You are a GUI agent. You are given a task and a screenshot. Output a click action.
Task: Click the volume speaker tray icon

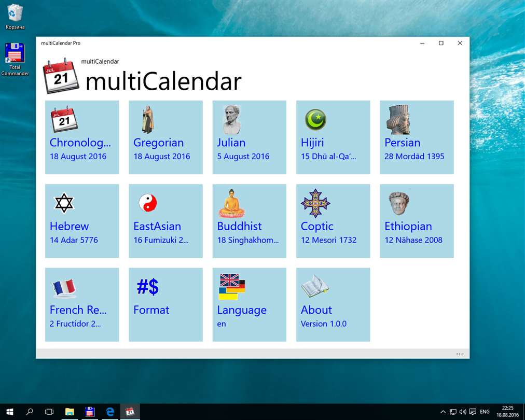[463, 412]
